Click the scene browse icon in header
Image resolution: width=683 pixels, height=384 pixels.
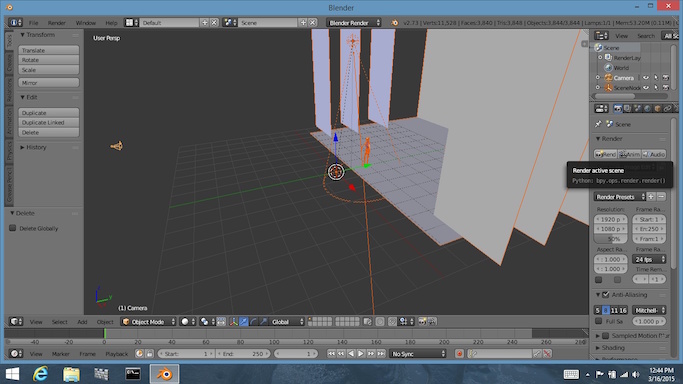coord(230,22)
